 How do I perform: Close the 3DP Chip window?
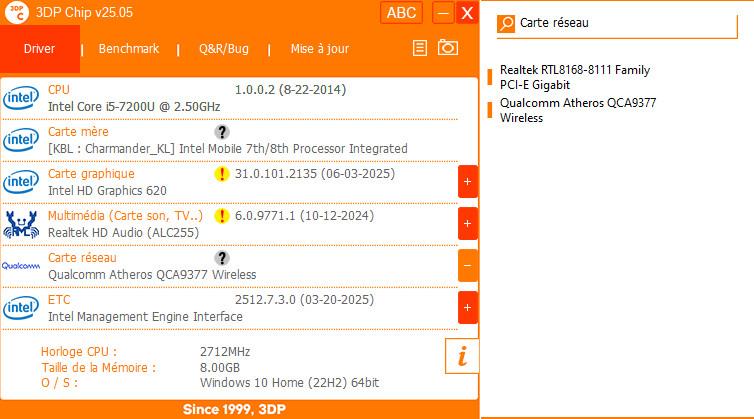pos(467,13)
